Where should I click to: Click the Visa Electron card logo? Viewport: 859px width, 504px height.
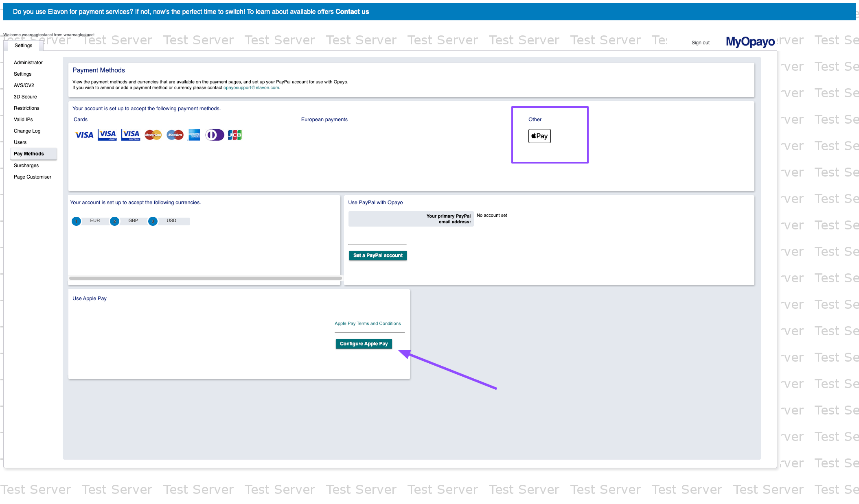(x=131, y=135)
